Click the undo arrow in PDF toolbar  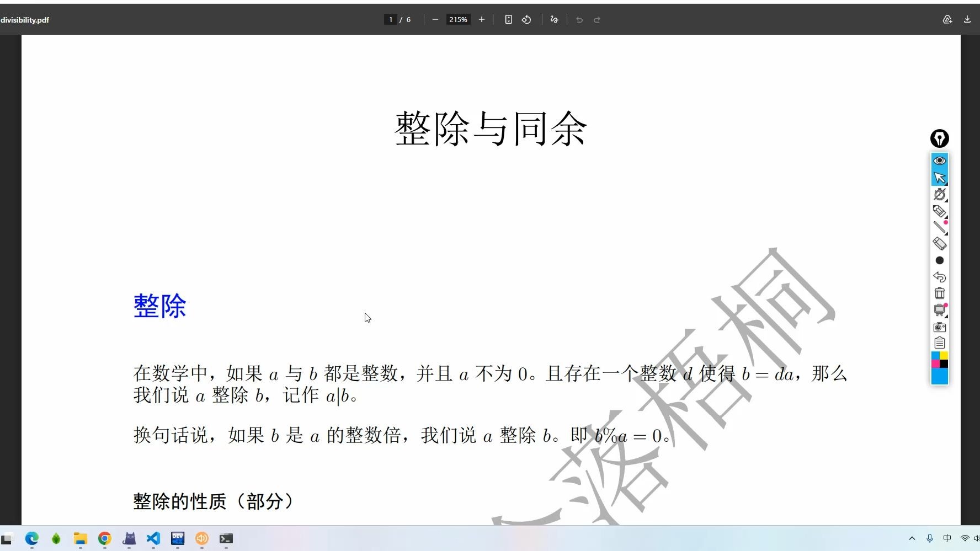pyautogui.click(x=579, y=20)
